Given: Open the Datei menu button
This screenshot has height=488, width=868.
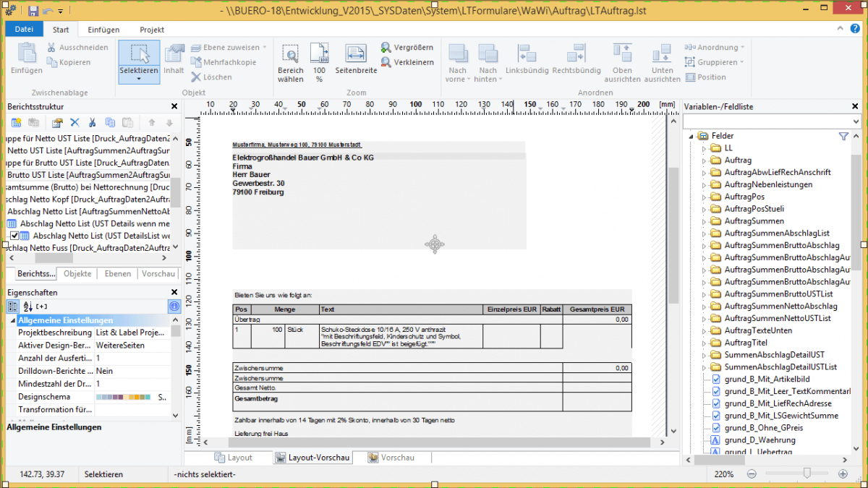Looking at the screenshot, I should (25, 30).
